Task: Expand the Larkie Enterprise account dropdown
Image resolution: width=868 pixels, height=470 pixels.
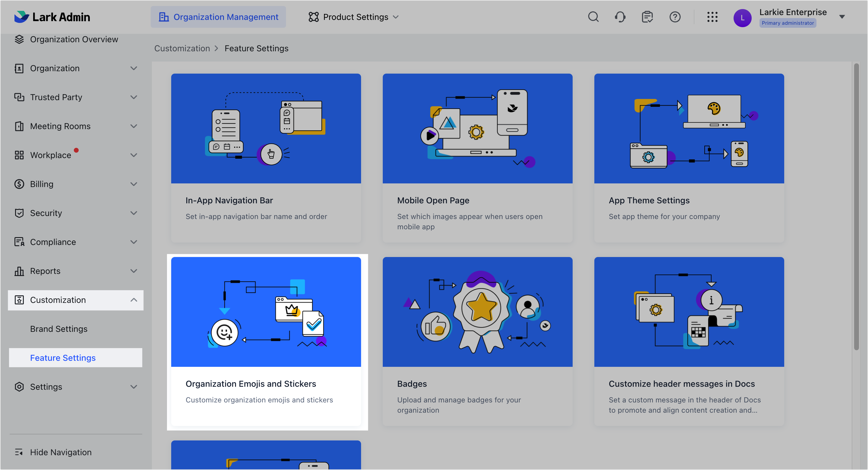Action: [x=842, y=16]
